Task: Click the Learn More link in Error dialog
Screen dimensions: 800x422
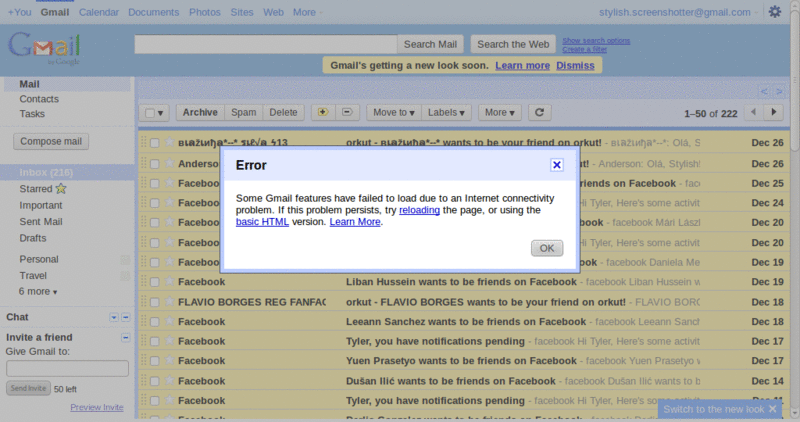Action: (355, 221)
